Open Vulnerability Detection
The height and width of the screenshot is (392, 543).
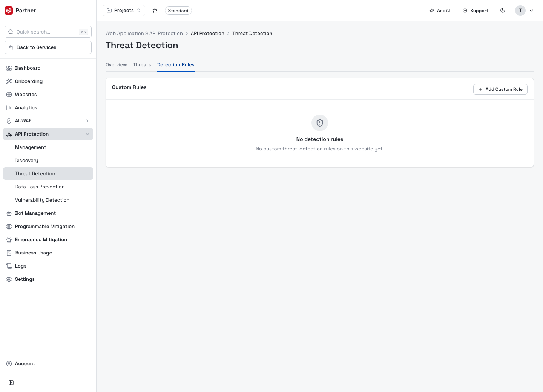click(48, 200)
